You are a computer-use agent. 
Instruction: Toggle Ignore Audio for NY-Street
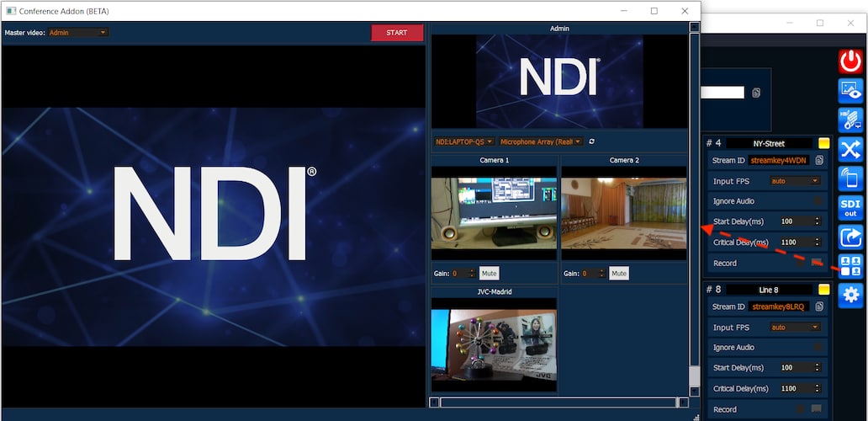(x=817, y=201)
